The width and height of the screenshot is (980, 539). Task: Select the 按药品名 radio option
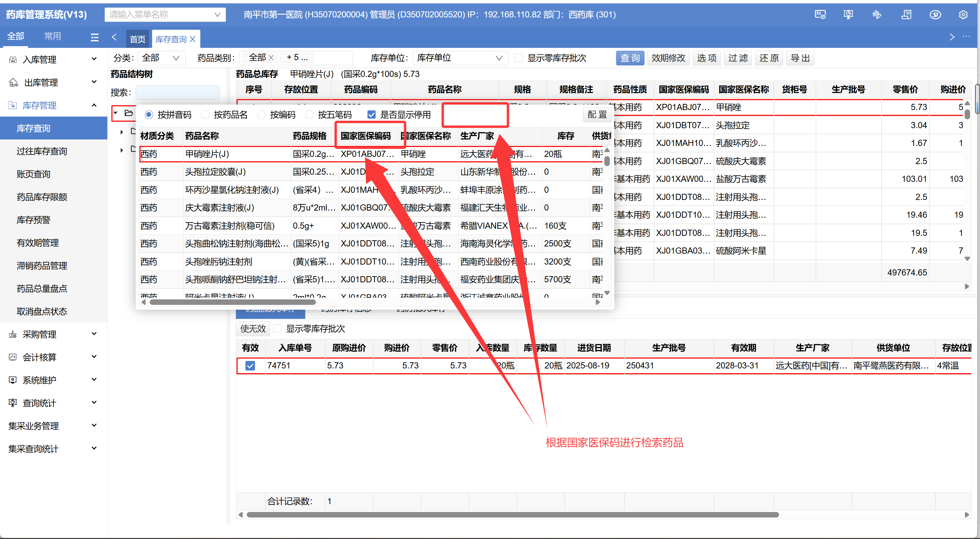(205, 114)
